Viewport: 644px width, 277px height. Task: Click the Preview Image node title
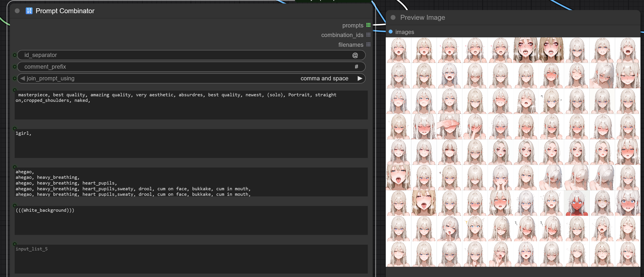tap(423, 17)
